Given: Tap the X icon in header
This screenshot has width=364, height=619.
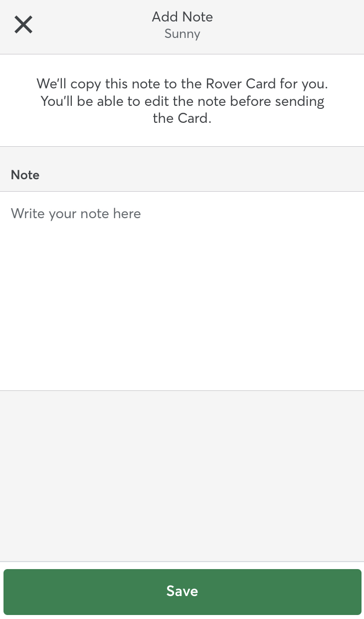Looking at the screenshot, I should point(23,24).
